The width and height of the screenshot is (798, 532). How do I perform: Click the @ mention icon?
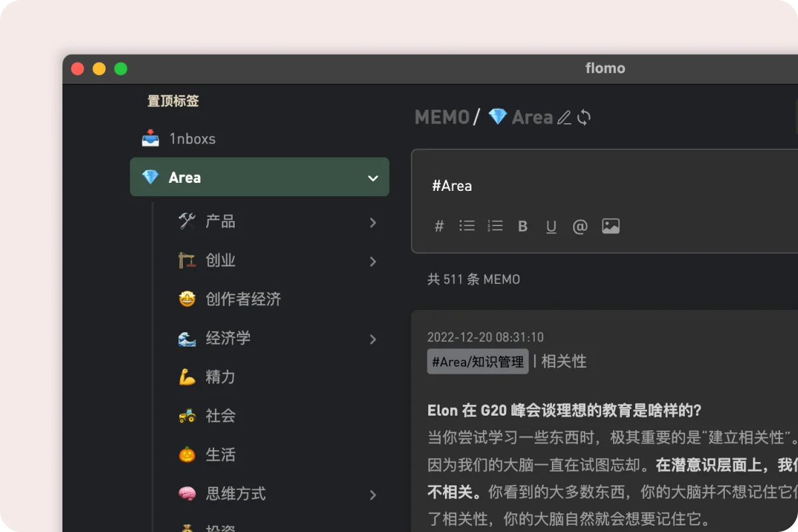coord(579,226)
